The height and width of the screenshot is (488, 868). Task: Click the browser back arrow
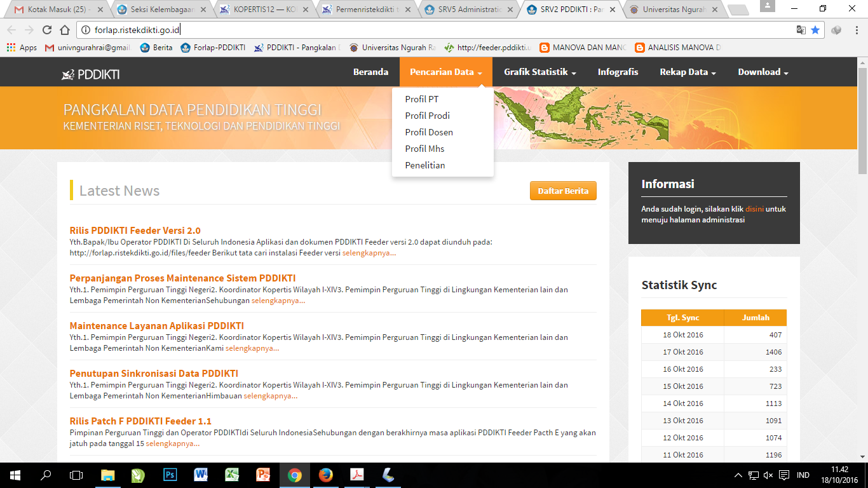[x=11, y=30]
